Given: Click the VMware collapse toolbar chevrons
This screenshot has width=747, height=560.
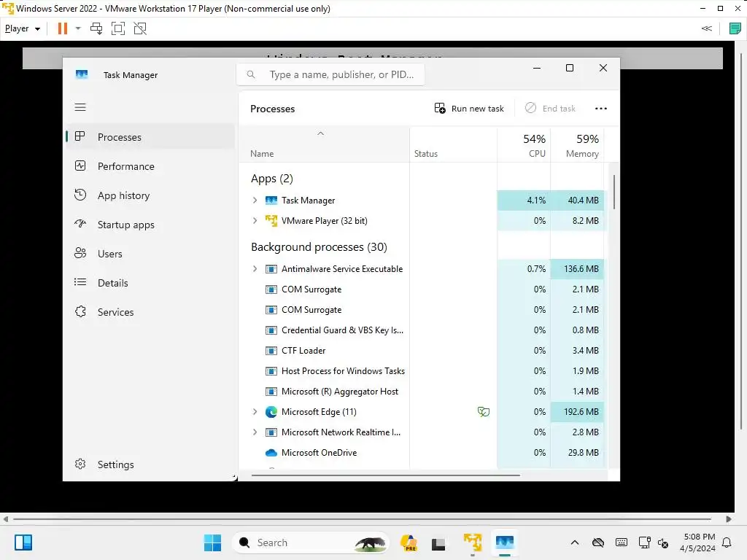Looking at the screenshot, I should [706, 28].
